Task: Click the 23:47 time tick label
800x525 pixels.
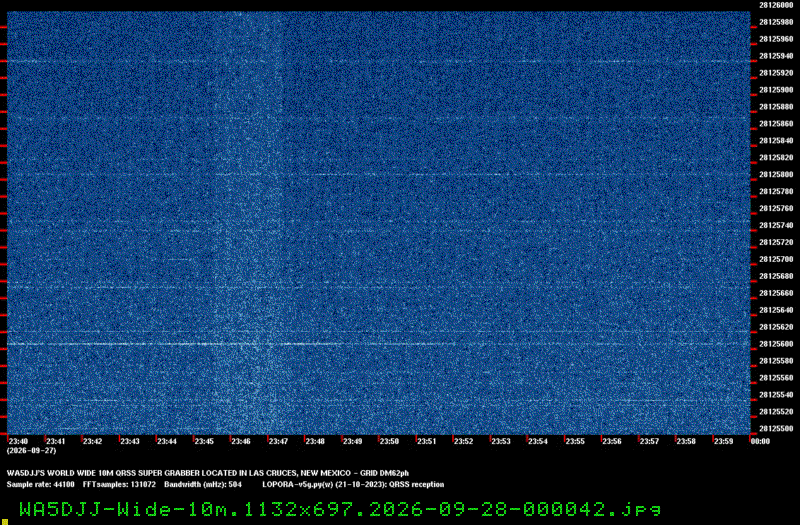Action: 278,441
